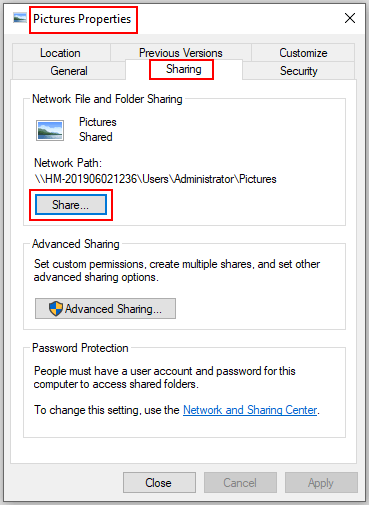Click the Apply button
The image size is (369, 505).
coord(321,482)
